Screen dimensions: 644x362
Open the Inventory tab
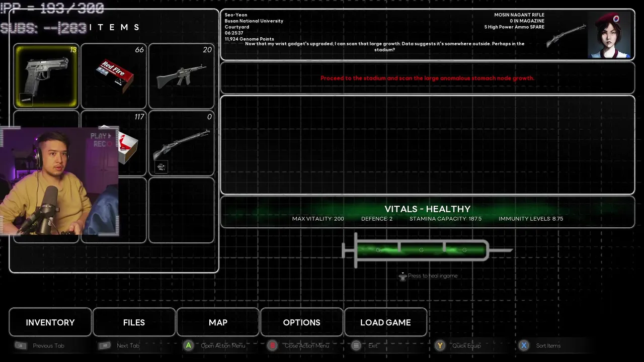pos(50,322)
